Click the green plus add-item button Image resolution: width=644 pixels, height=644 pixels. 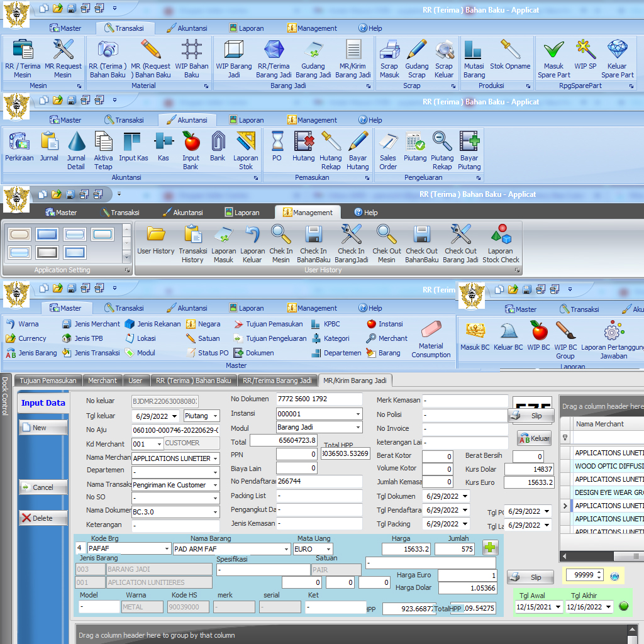point(491,548)
